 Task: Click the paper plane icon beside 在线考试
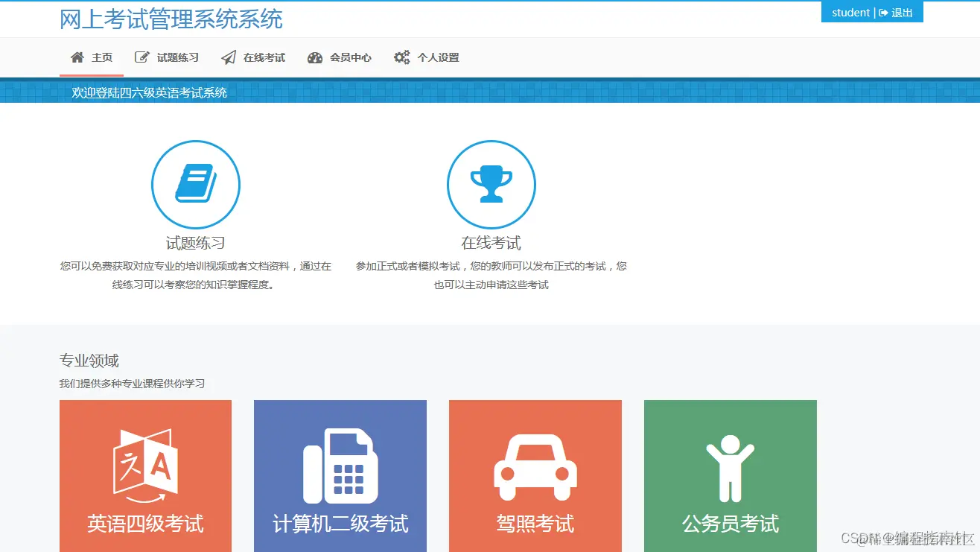tap(229, 57)
